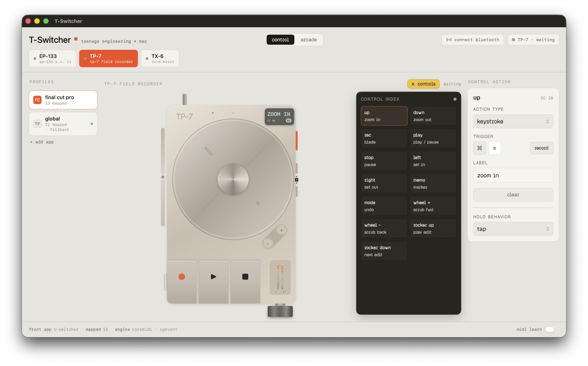Click CC 20 label in control action
This screenshot has height=366, width=588.
point(547,98)
